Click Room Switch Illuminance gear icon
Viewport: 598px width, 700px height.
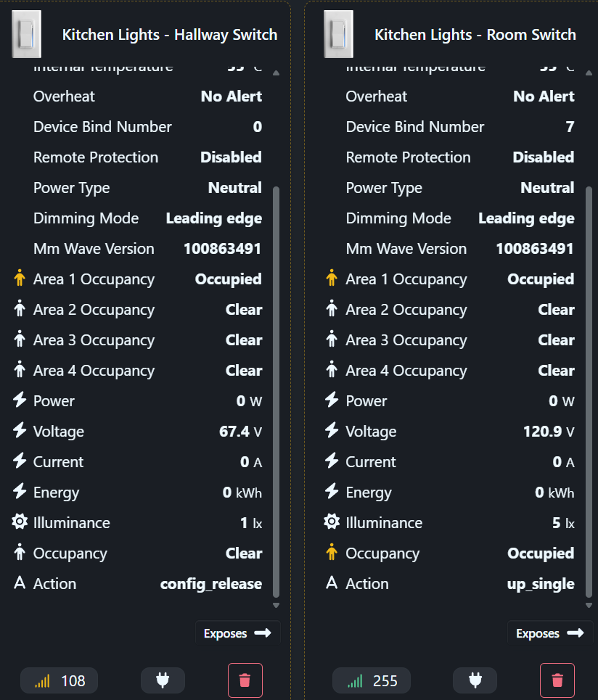point(332,523)
